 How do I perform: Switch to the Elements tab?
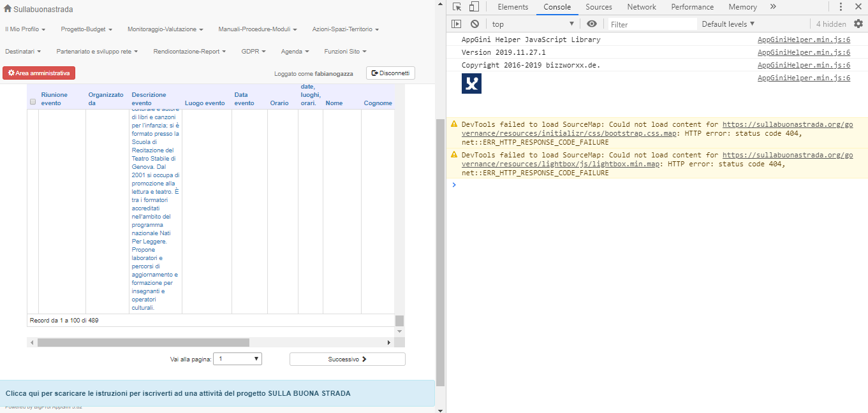513,7
